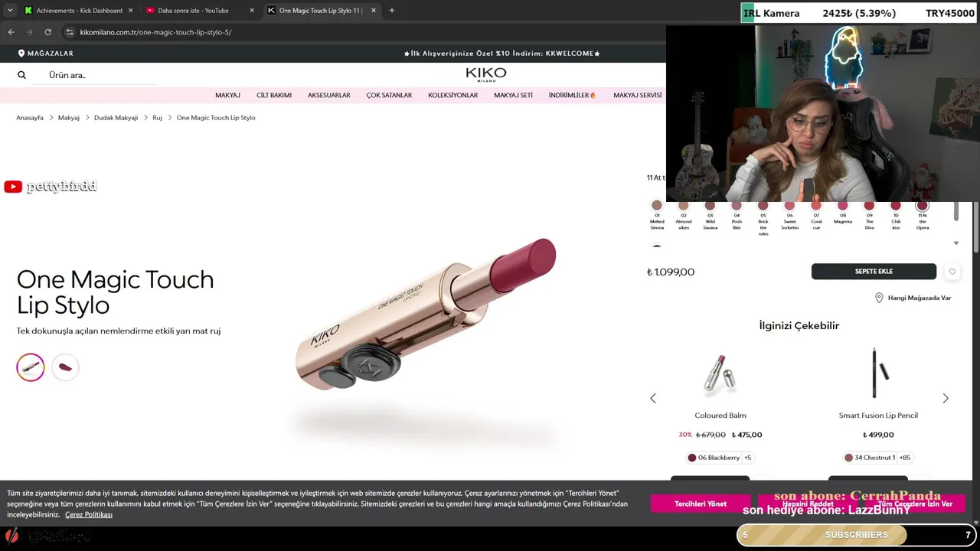Select the lipstick tube product thumbnail
Screen dimensions: 980x551
(31, 367)
